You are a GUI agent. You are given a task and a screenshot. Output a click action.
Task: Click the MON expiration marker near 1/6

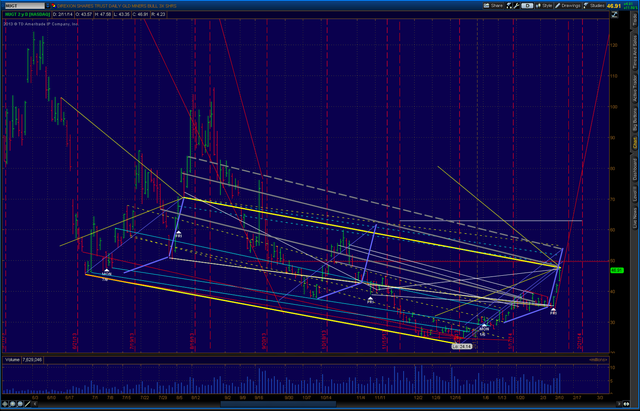(x=484, y=328)
